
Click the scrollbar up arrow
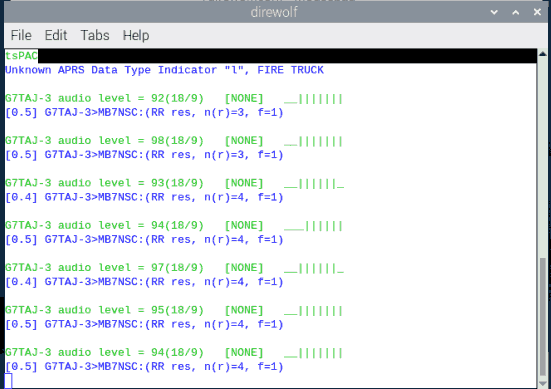(x=543, y=54)
